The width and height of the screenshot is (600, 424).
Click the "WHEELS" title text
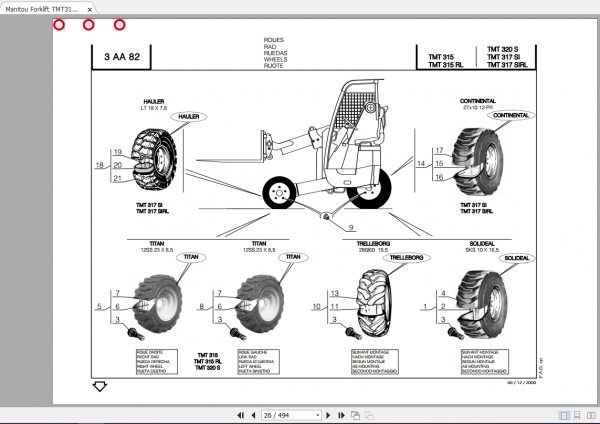pyautogui.click(x=275, y=59)
